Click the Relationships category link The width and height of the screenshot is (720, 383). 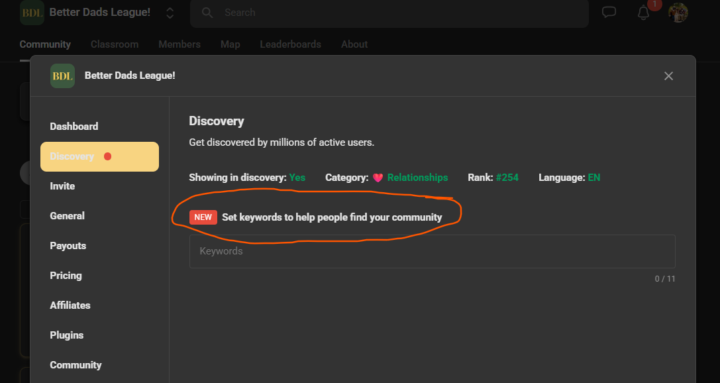[417, 178]
